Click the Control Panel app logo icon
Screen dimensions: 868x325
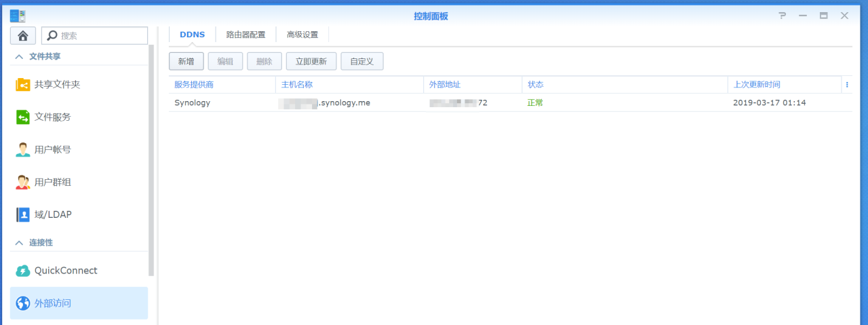pyautogui.click(x=17, y=16)
